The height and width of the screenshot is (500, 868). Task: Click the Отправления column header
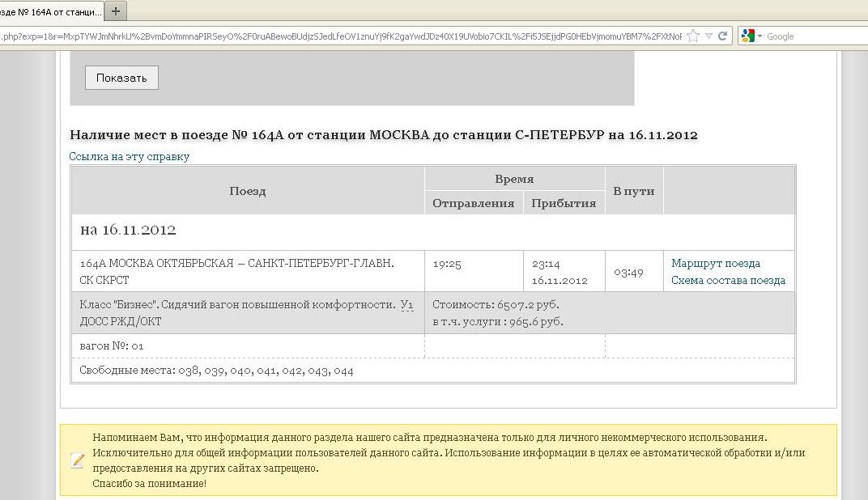(474, 203)
